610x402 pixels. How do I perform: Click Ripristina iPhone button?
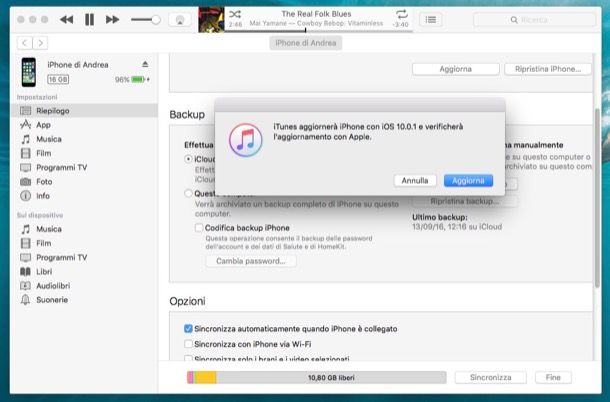coord(548,69)
